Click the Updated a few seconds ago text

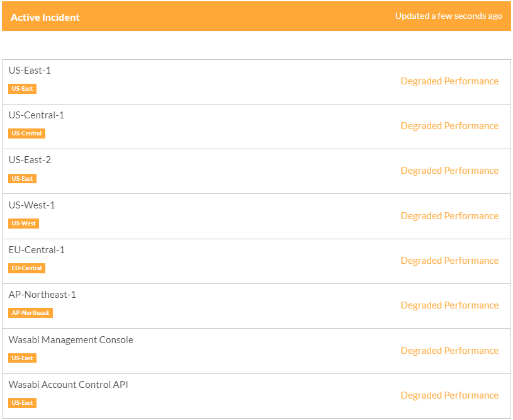tap(448, 16)
